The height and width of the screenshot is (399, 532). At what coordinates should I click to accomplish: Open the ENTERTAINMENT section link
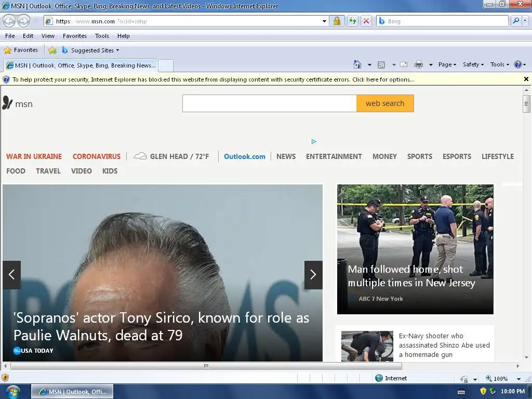tap(334, 156)
